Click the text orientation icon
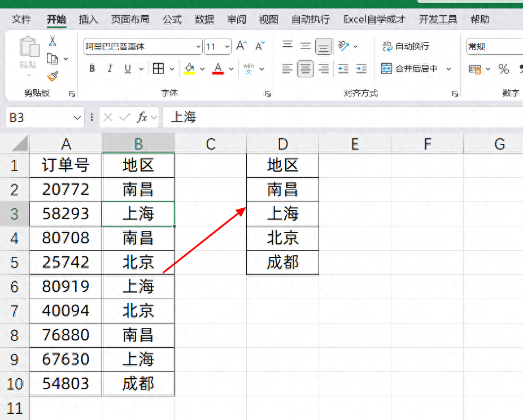 [x=343, y=46]
